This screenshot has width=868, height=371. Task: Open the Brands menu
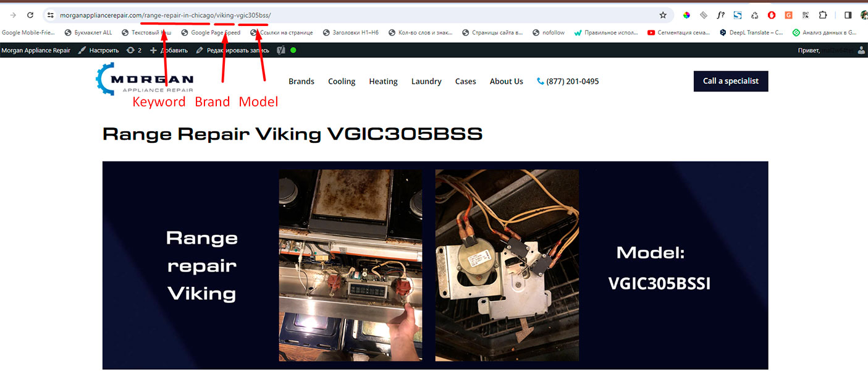(x=301, y=81)
